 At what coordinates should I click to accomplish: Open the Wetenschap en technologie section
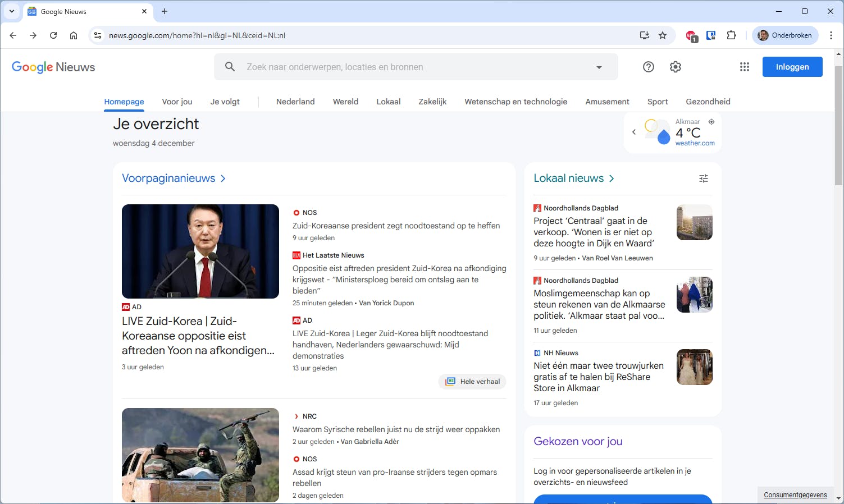click(x=515, y=102)
